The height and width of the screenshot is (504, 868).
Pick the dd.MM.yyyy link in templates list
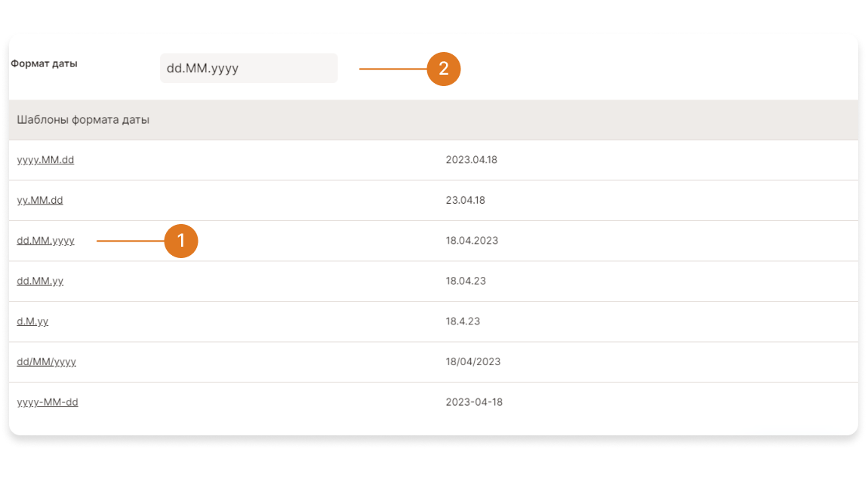45,241
